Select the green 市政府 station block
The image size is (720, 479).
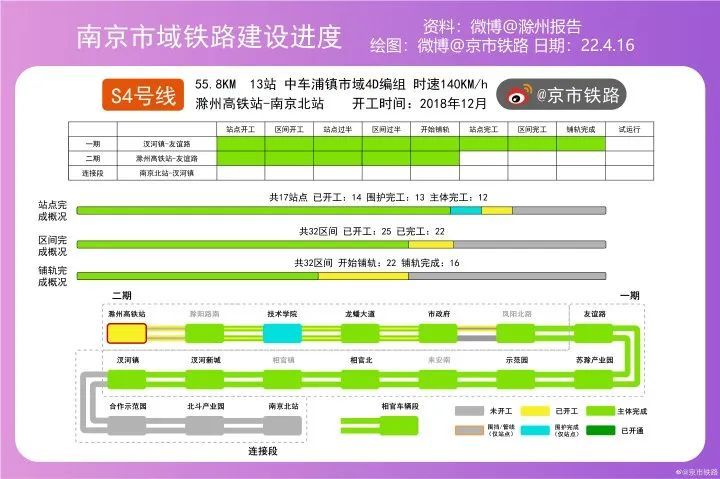tap(438, 333)
